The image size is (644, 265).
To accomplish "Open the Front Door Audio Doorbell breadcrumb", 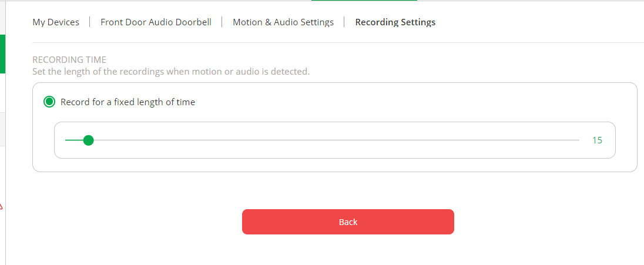I will (x=156, y=22).
